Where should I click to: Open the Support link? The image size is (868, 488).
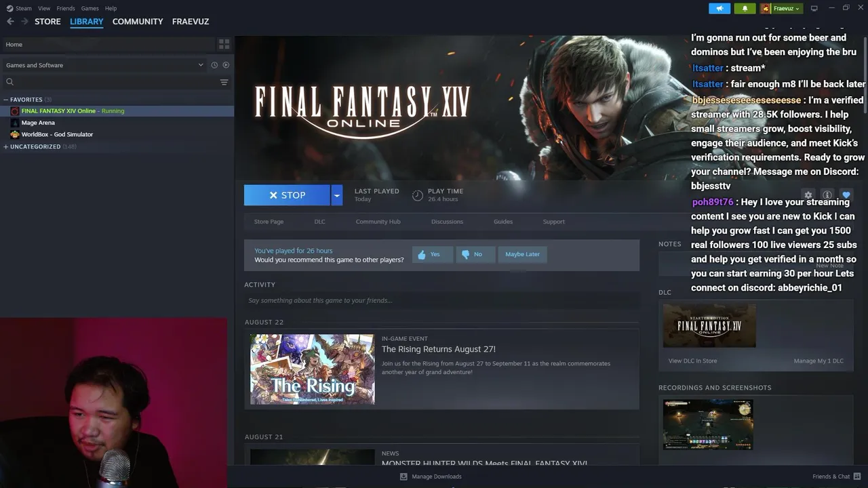[553, 222]
